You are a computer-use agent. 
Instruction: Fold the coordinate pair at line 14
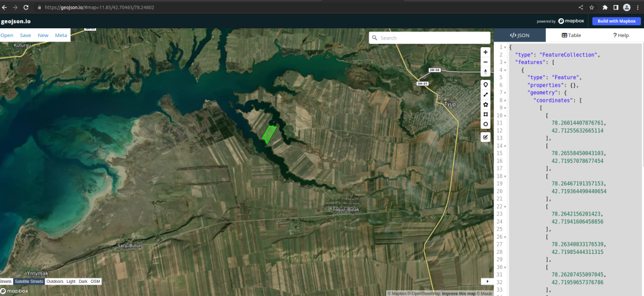505,146
